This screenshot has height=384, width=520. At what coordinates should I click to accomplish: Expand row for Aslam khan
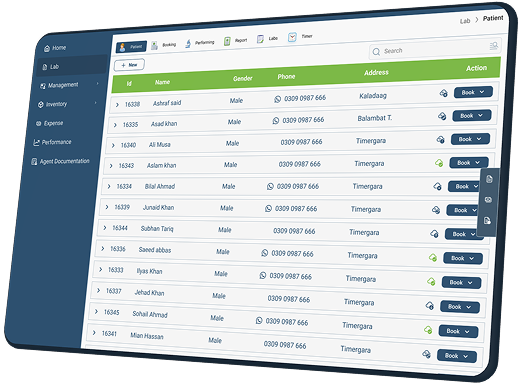click(x=111, y=166)
